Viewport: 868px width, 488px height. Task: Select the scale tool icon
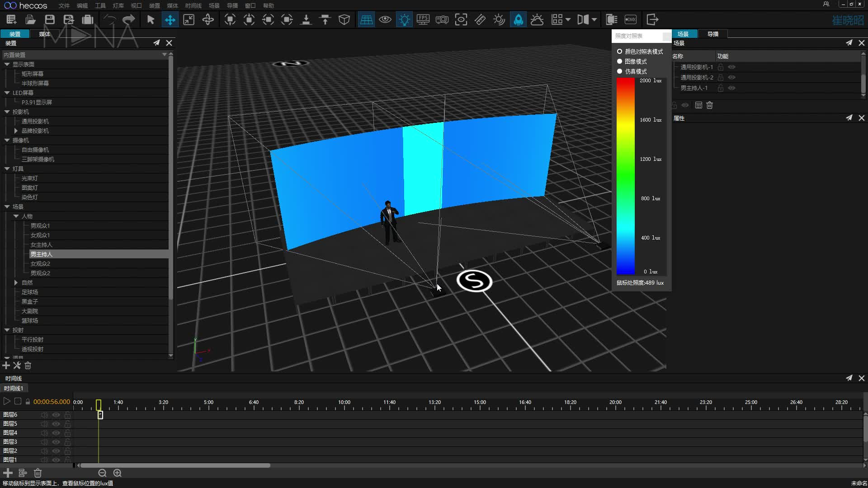tap(189, 19)
